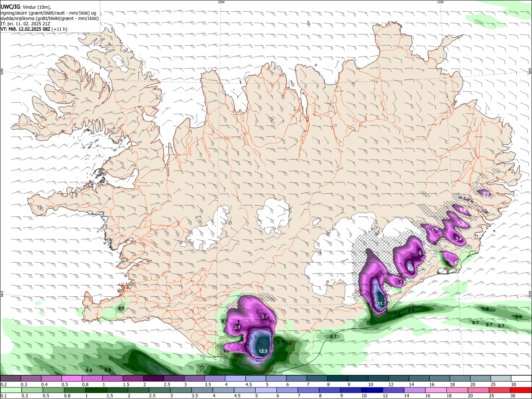
Task: Click the '0.2' label of the upper legend
Action: [4, 384]
